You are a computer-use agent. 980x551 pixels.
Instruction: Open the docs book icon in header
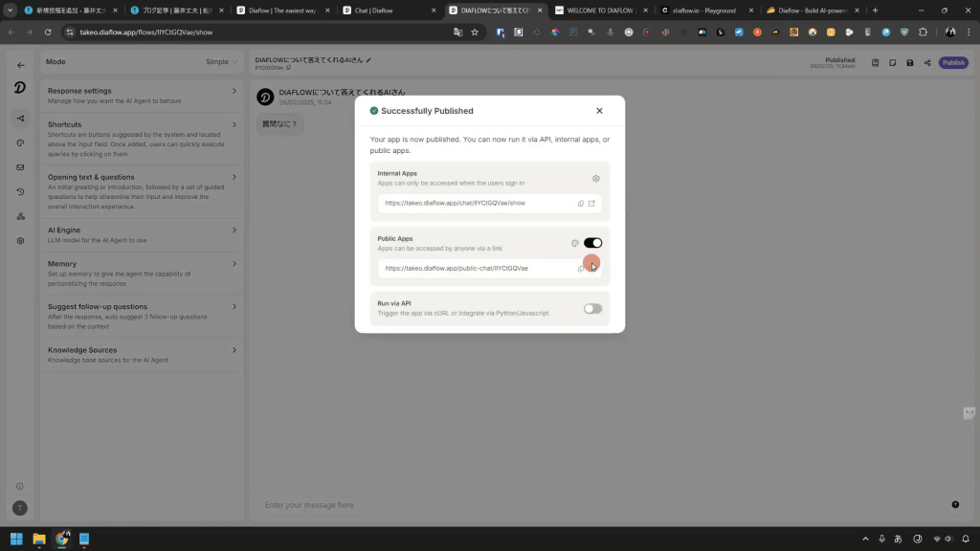point(875,62)
